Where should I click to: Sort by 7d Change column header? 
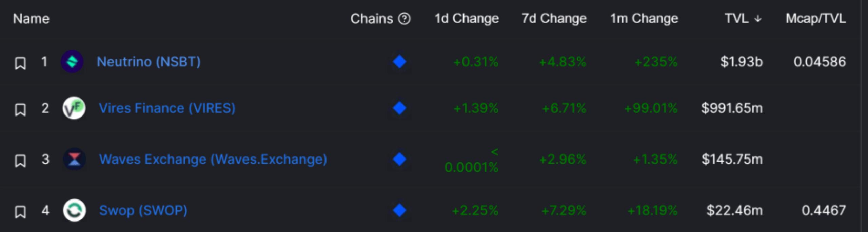pyautogui.click(x=554, y=19)
